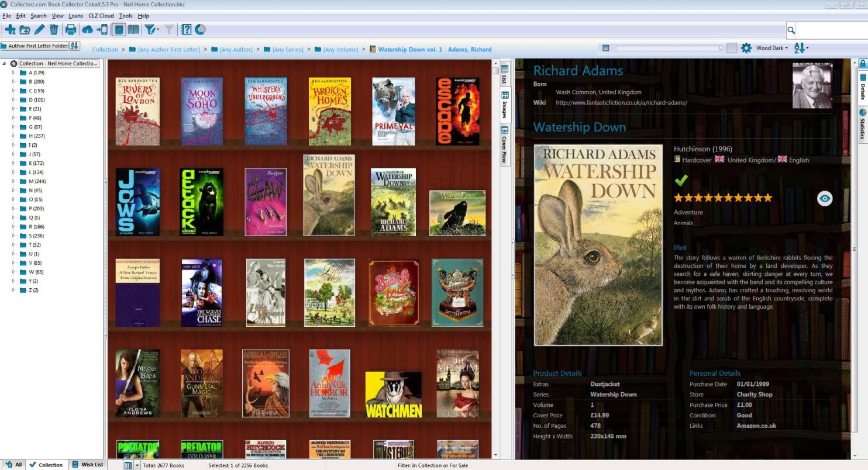Select the Images view tab

[x=505, y=105]
